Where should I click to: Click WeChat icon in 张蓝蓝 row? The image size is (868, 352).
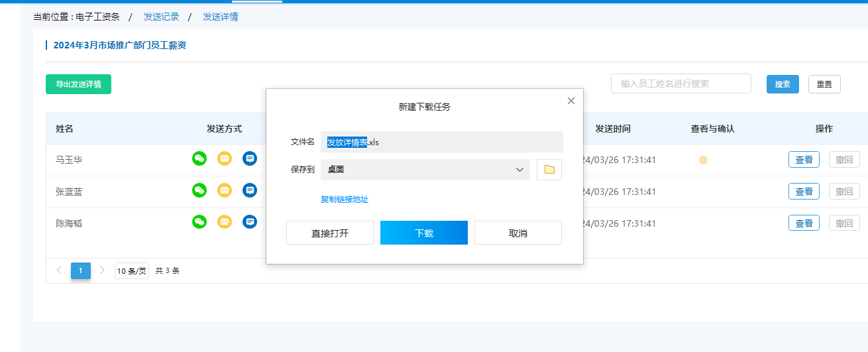coord(199,190)
